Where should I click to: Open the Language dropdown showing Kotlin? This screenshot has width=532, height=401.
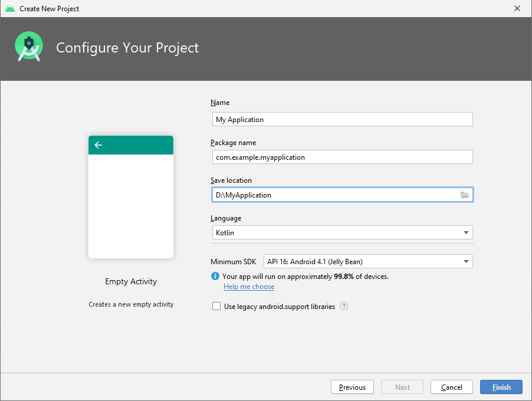342,232
